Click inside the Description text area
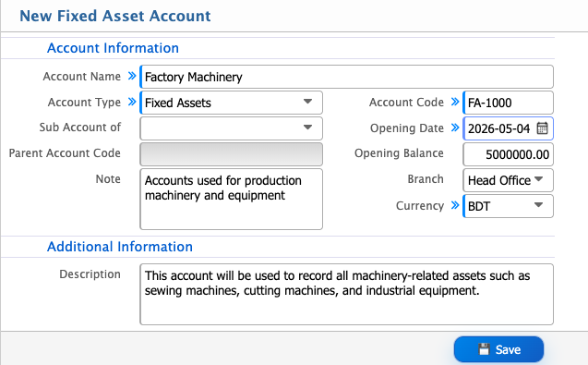588x365 pixels. coord(346,295)
